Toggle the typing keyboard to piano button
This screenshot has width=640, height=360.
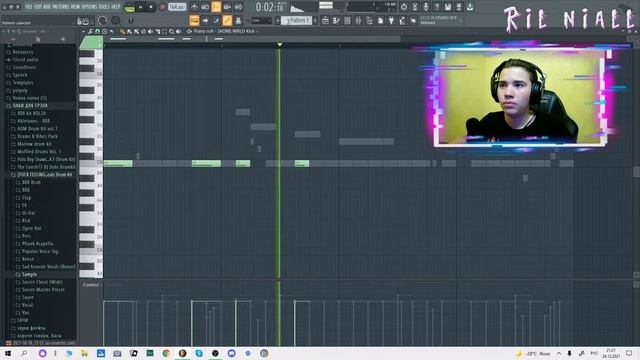(194, 20)
